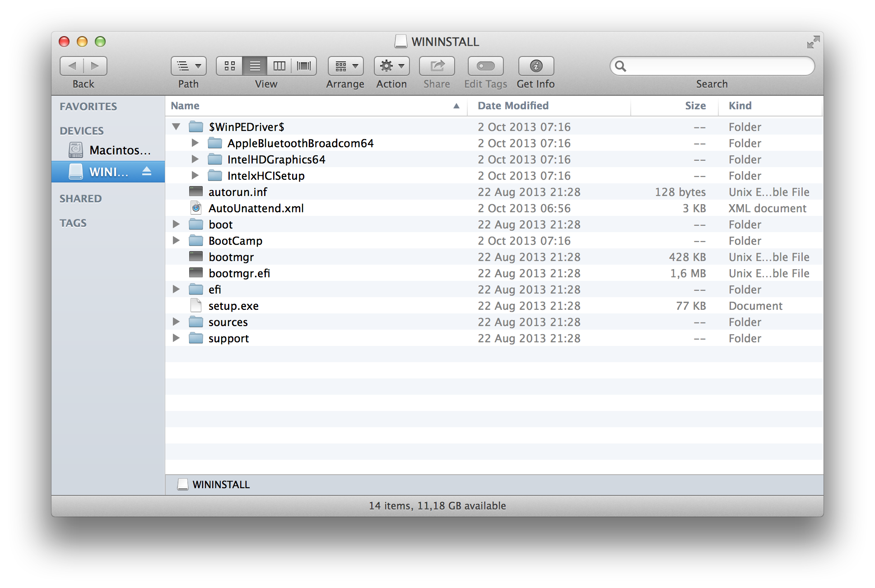Select Macintosh HD in sidebar
The image size is (875, 588).
[119, 150]
